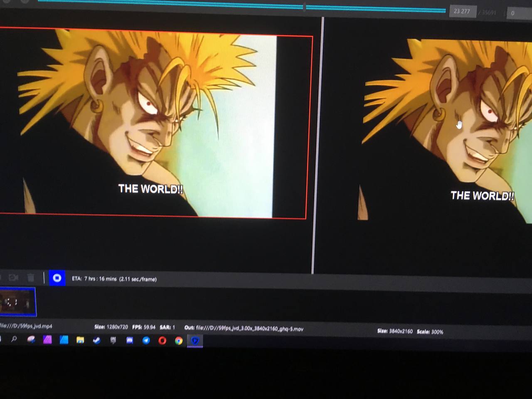Image resolution: width=532 pixels, height=399 pixels.
Task: Open File Explorer from the taskbar
Action: (x=80, y=340)
